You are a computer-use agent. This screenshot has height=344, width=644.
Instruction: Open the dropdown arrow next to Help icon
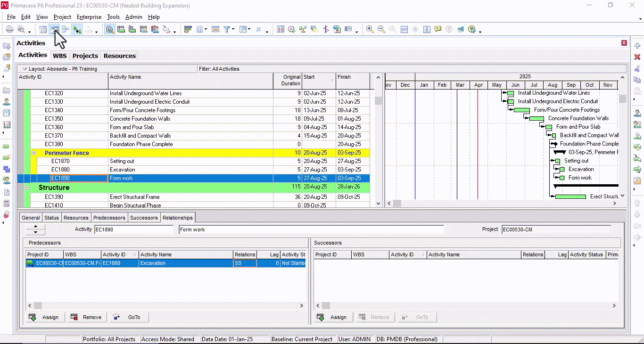(x=480, y=32)
